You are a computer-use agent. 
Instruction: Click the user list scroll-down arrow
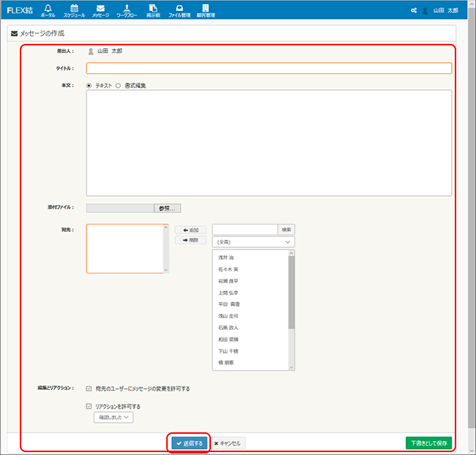291,367
